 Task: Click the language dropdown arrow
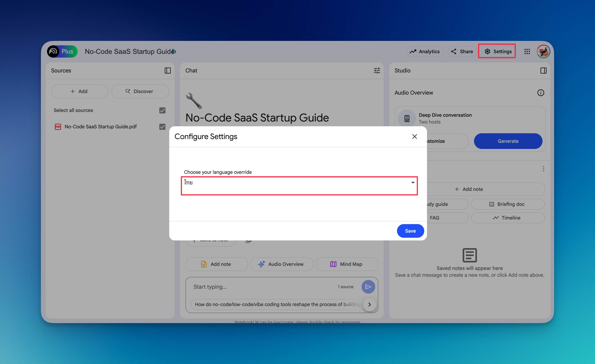tap(413, 183)
